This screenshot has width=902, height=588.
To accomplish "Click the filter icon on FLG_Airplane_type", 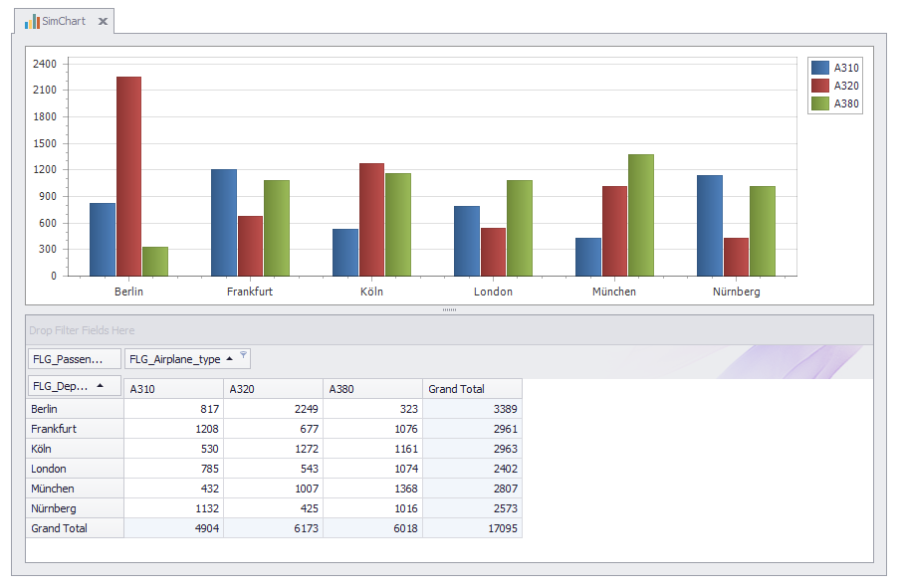I will point(244,355).
